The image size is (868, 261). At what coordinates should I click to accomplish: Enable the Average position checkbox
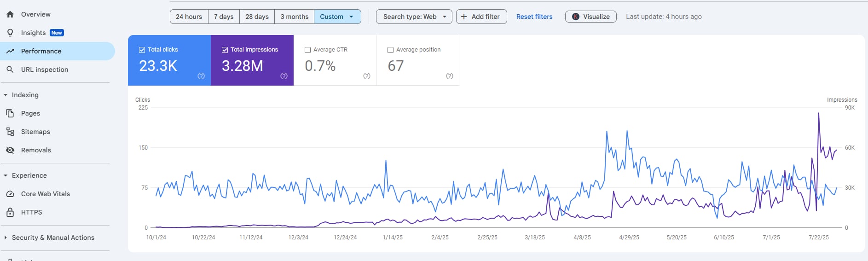(x=390, y=50)
